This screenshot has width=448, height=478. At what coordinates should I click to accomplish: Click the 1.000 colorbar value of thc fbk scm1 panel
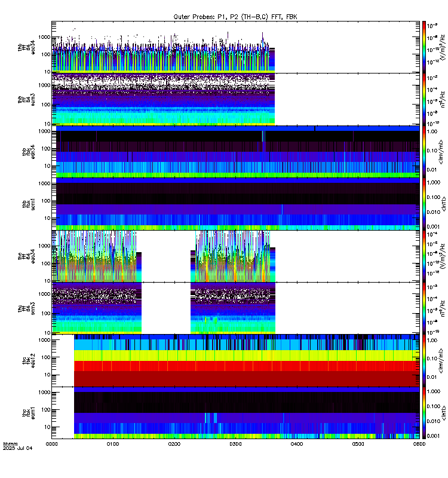click(x=434, y=391)
